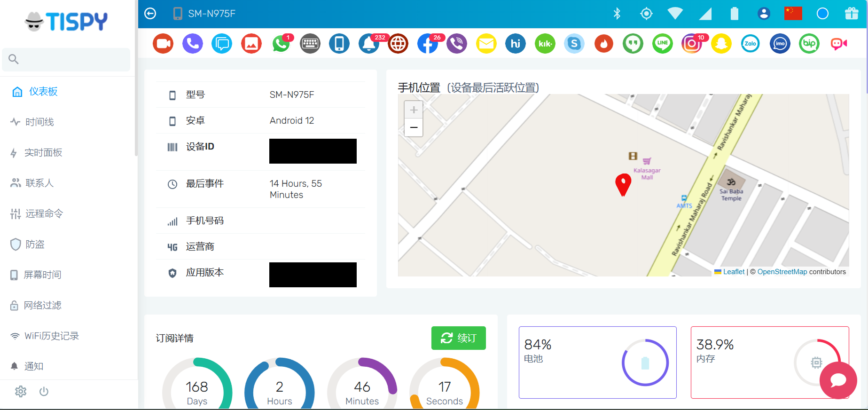Open the Instagram icon

(x=692, y=44)
